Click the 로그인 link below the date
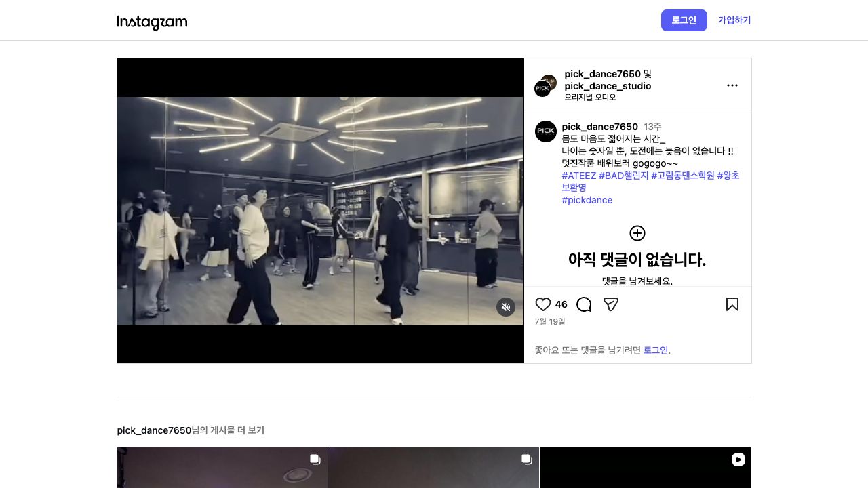Screen dimensions: 868x488 point(656,350)
